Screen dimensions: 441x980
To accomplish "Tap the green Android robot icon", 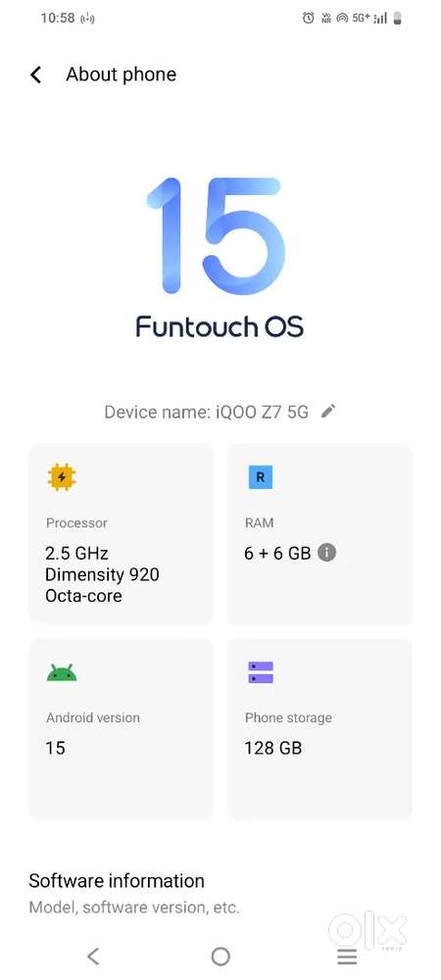I will point(62,673).
